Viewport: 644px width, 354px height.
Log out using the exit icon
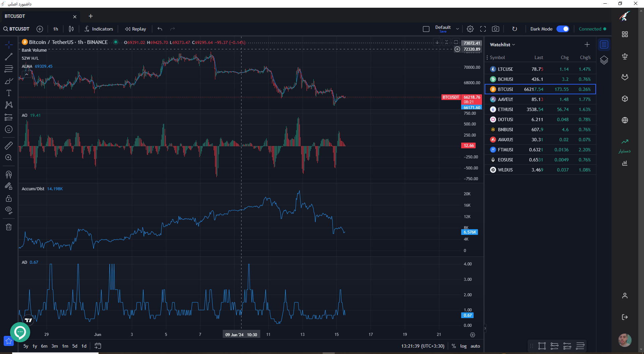pos(625,317)
